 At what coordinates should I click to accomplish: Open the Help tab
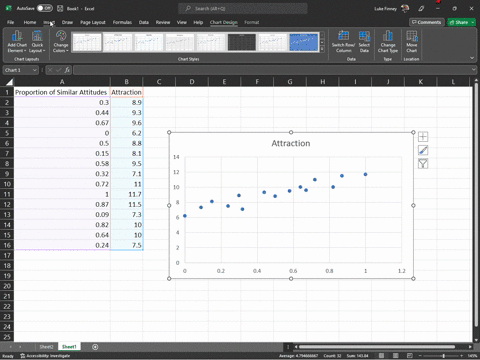coord(198,22)
